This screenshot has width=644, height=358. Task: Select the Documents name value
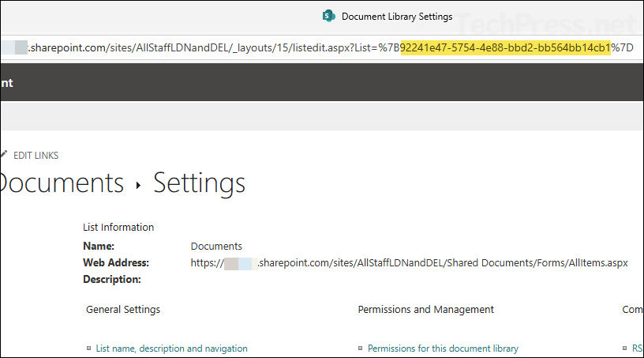[x=216, y=246]
